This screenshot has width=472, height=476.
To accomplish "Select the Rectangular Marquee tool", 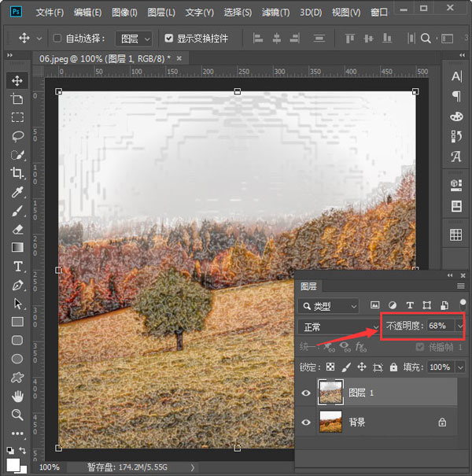I will pyautogui.click(x=17, y=117).
